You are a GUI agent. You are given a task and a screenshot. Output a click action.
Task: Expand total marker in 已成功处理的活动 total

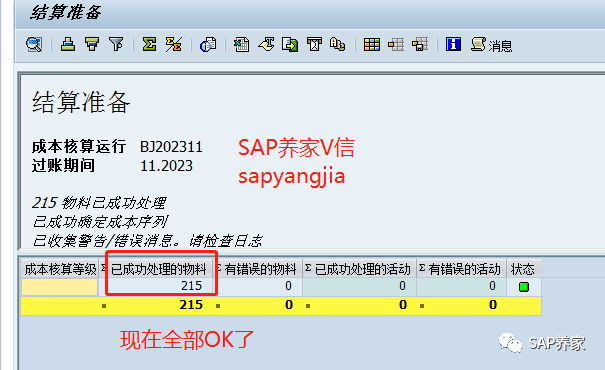pos(308,306)
